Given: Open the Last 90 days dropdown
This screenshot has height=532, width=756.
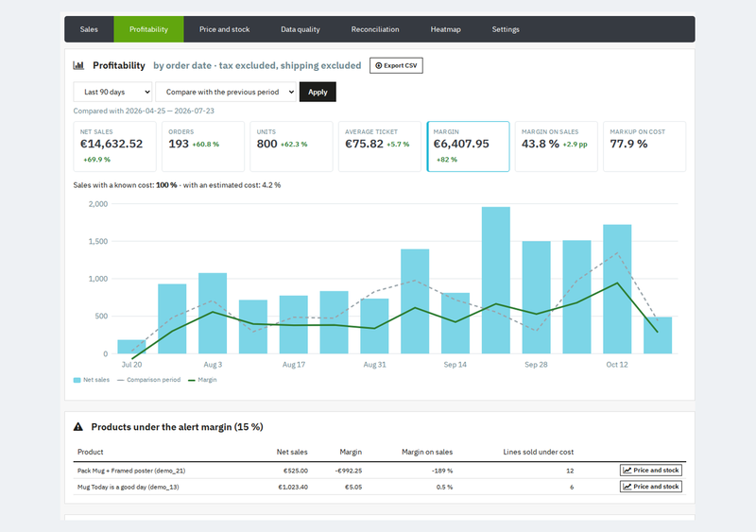Looking at the screenshot, I should [x=112, y=92].
